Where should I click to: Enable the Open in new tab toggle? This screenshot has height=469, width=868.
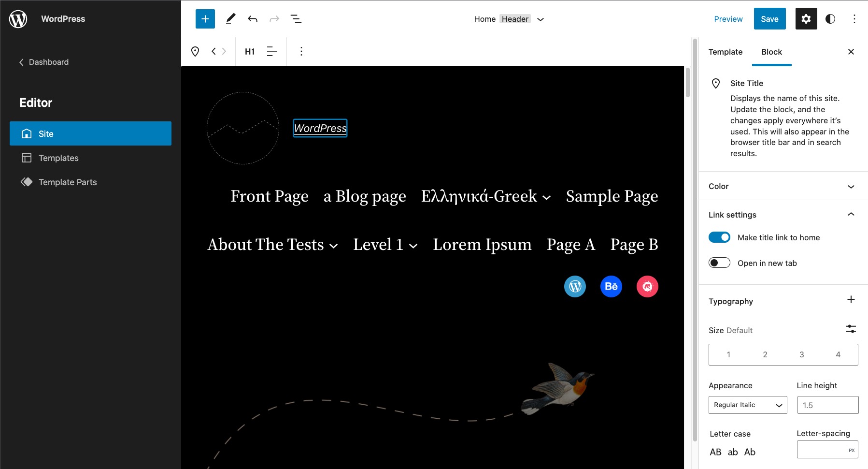tap(719, 262)
